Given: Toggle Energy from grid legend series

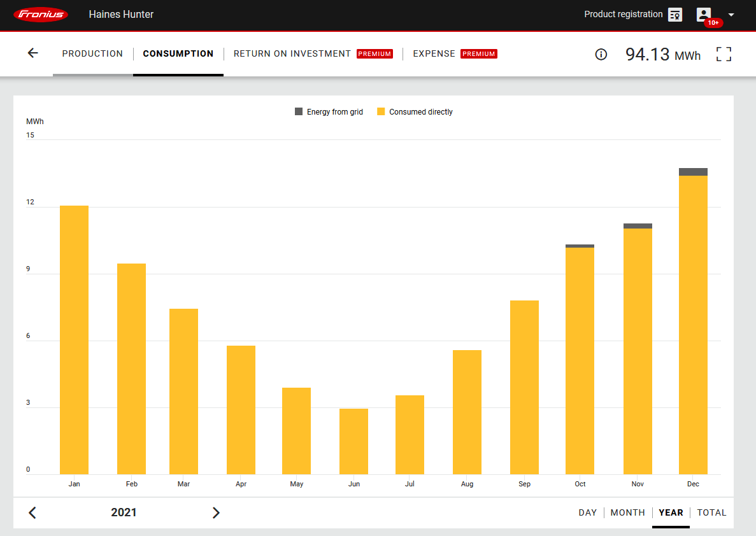Looking at the screenshot, I should pos(329,112).
